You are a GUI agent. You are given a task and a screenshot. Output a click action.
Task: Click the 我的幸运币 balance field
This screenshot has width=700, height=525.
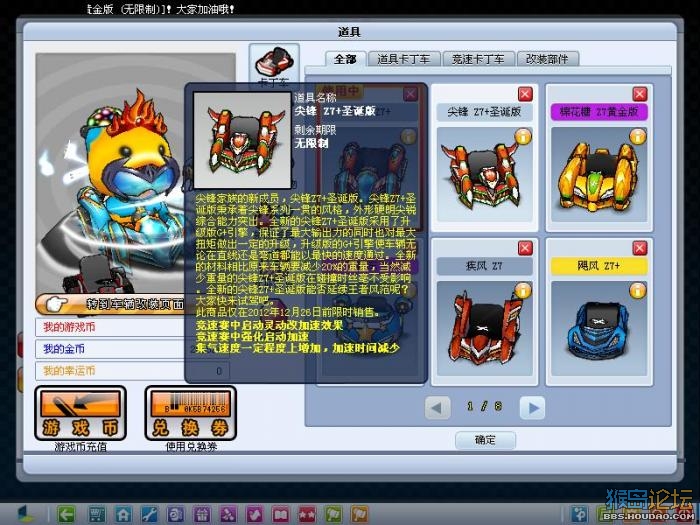[x=132, y=371]
